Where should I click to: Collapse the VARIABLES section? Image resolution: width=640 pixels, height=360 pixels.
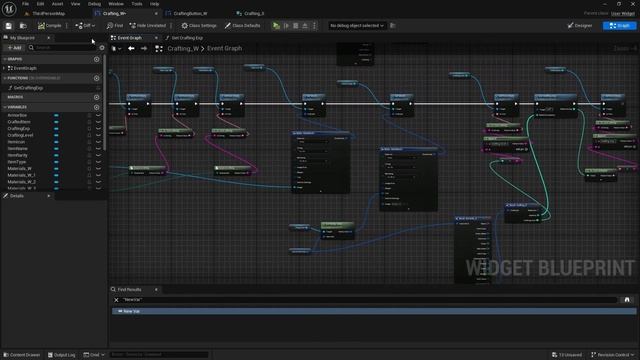coord(4,107)
